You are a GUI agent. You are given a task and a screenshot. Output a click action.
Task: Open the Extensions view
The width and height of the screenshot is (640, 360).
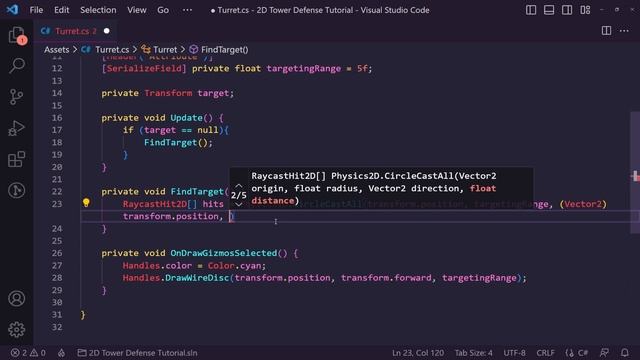[x=17, y=160]
